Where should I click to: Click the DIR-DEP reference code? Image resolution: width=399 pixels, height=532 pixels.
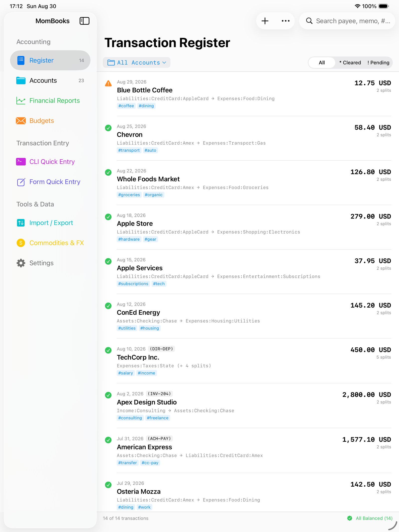click(x=162, y=349)
